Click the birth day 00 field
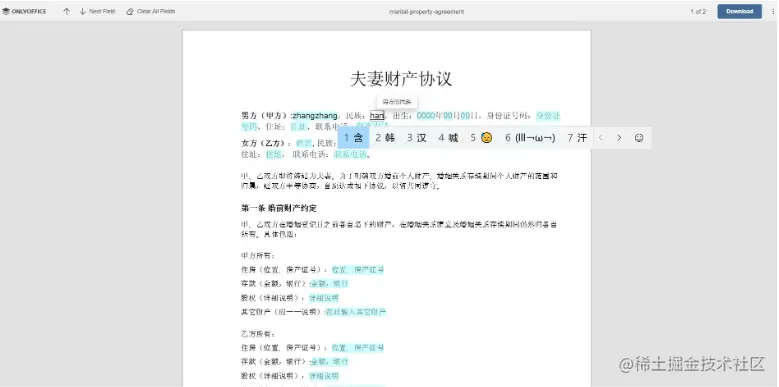The height and width of the screenshot is (387, 779). 466,116
